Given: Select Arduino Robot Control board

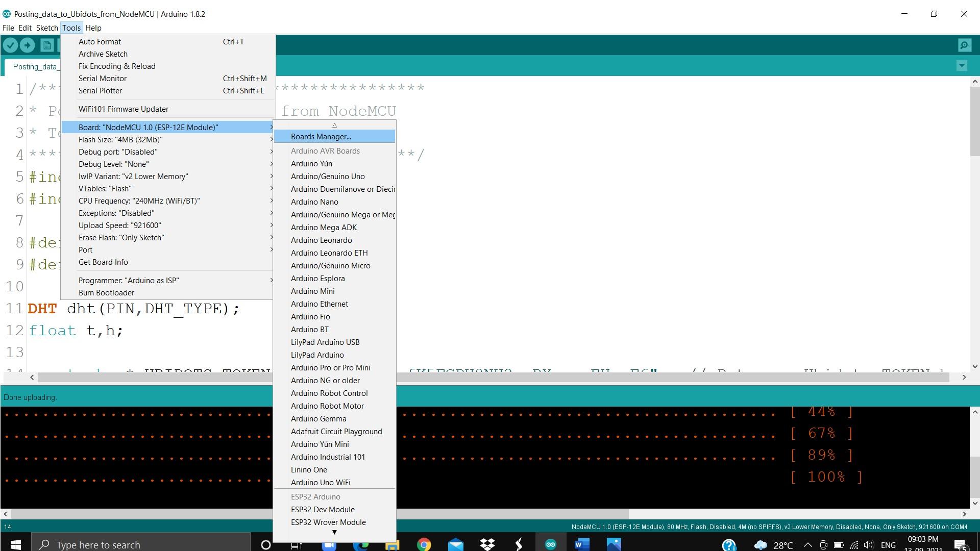Looking at the screenshot, I should (x=334, y=393).
